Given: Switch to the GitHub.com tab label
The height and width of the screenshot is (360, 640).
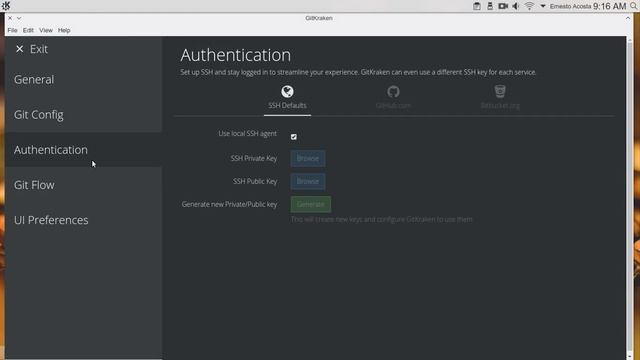Looking at the screenshot, I should (x=393, y=105).
